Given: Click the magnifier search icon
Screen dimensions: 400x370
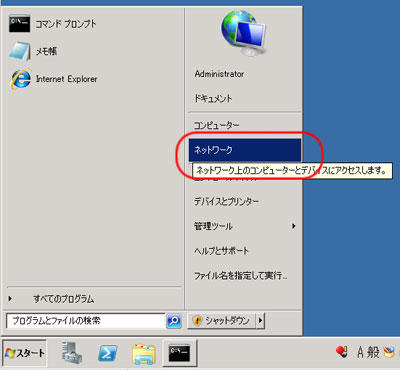Looking at the screenshot, I should point(174,321).
